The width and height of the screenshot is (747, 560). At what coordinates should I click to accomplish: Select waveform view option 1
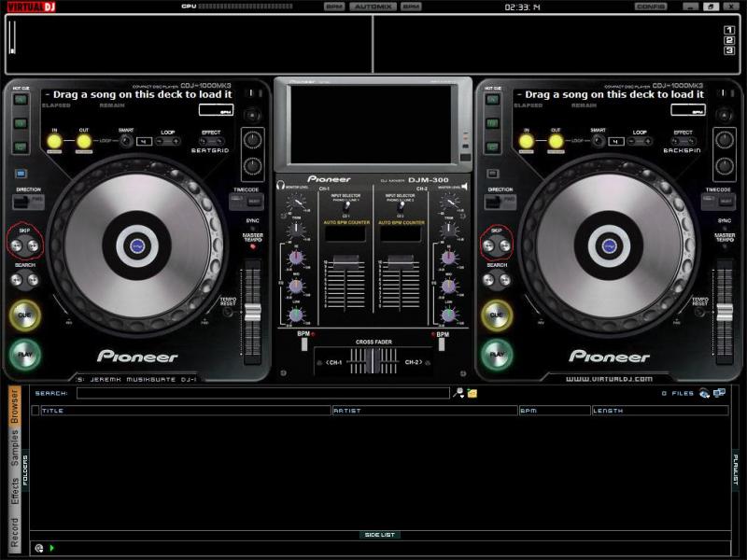point(729,30)
